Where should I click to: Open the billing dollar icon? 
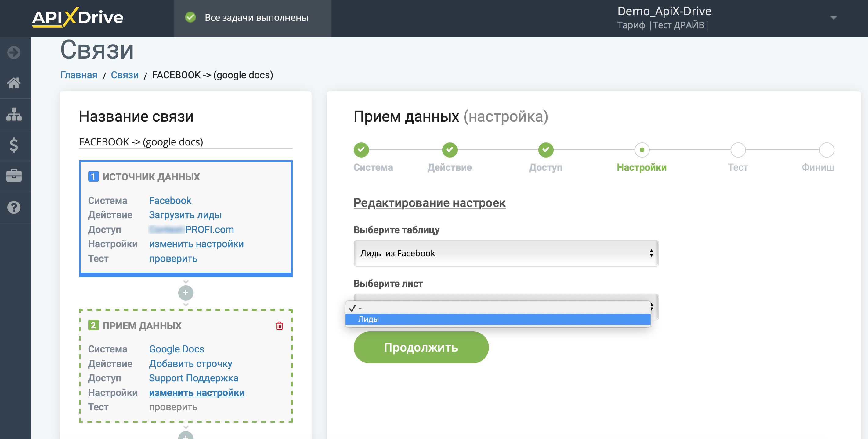[x=14, y=145]
